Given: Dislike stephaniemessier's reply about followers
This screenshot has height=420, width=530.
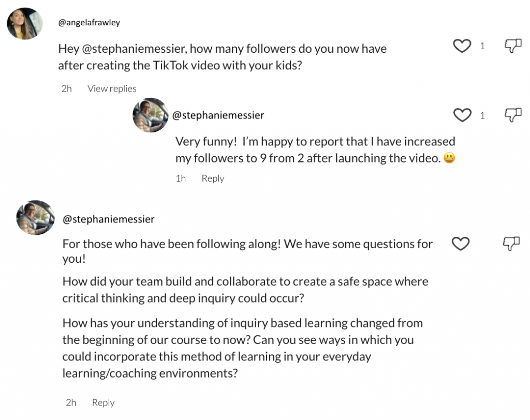Looking at the screenshot, I should pos(512,115).
